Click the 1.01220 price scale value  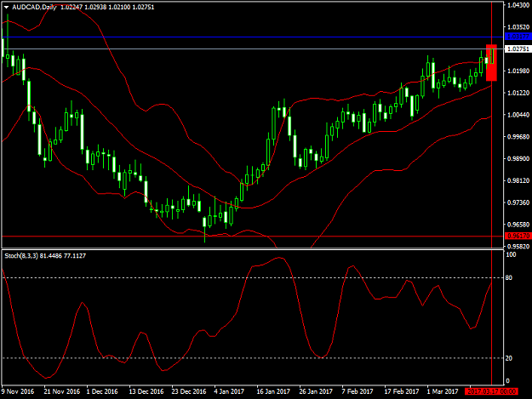(518, 93)
